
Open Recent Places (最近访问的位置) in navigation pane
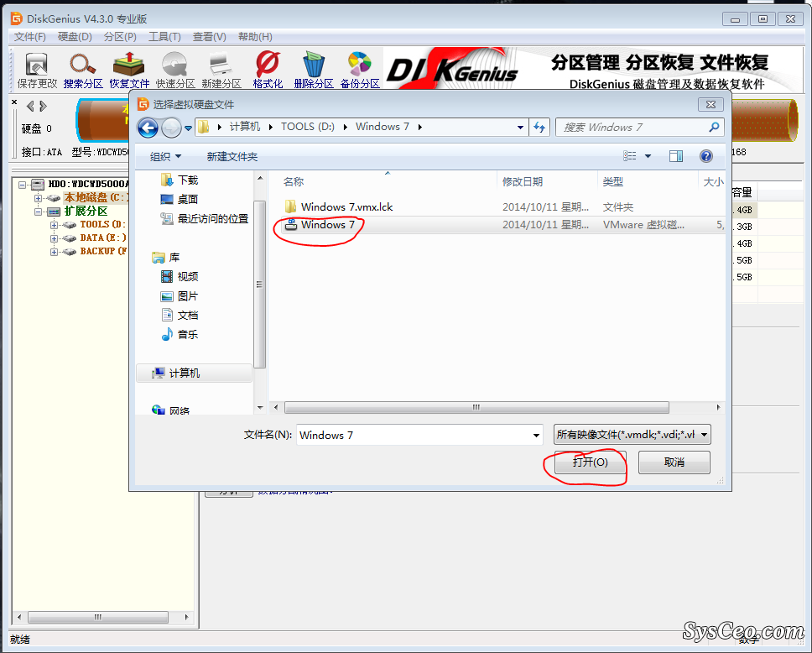click(205, 219)
